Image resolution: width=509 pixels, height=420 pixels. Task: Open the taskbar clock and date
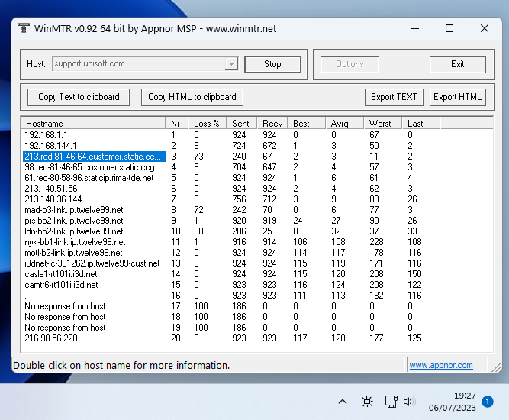pyautogui.click(x=454, y=402)
